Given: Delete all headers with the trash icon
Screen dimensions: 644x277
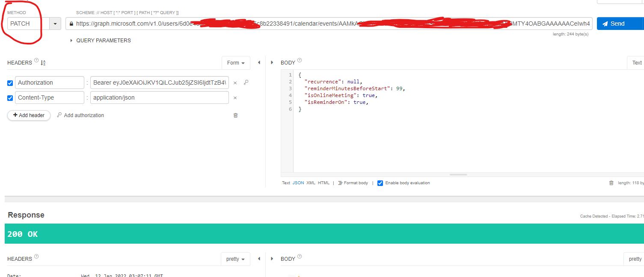Looking at the screenshot, I should pyautogui.click(x=235, y=115).
